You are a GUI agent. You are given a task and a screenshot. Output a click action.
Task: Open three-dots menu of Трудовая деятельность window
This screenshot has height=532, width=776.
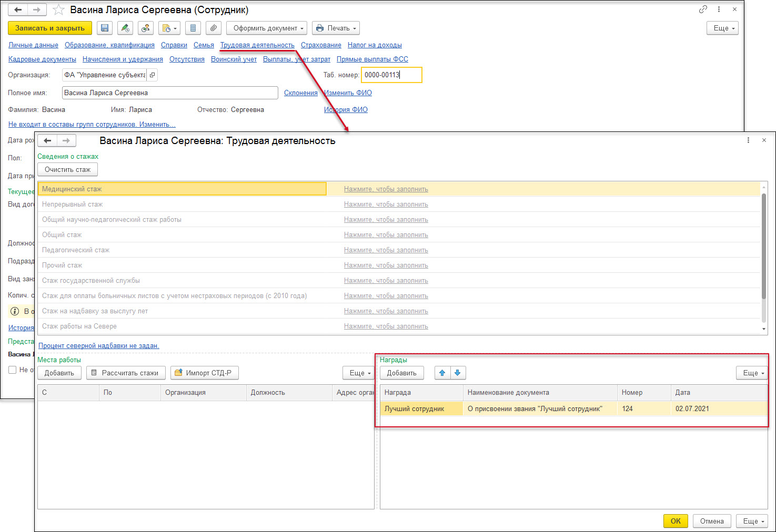748,140
